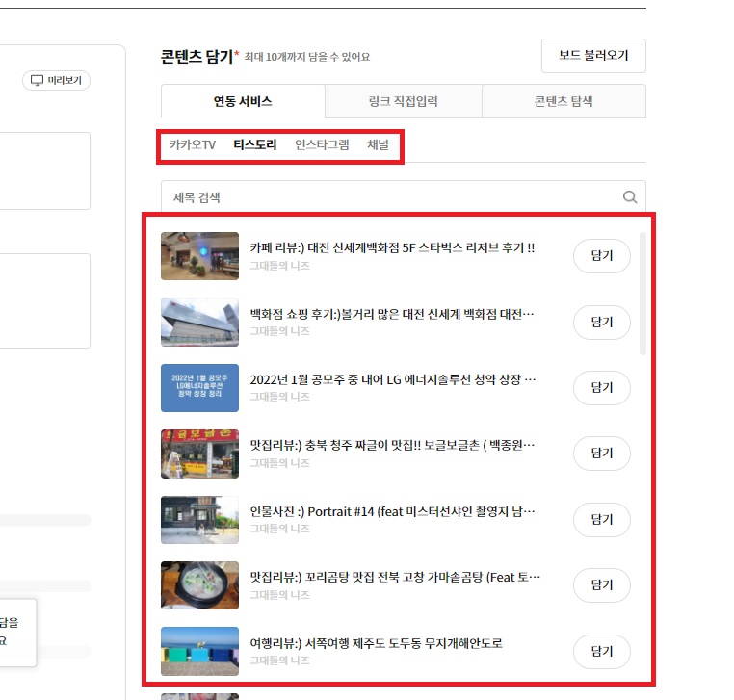Click title 인물사진 :) Portrait #14
The width and height of the screenshot is (734, 700).
coord(392,511)
